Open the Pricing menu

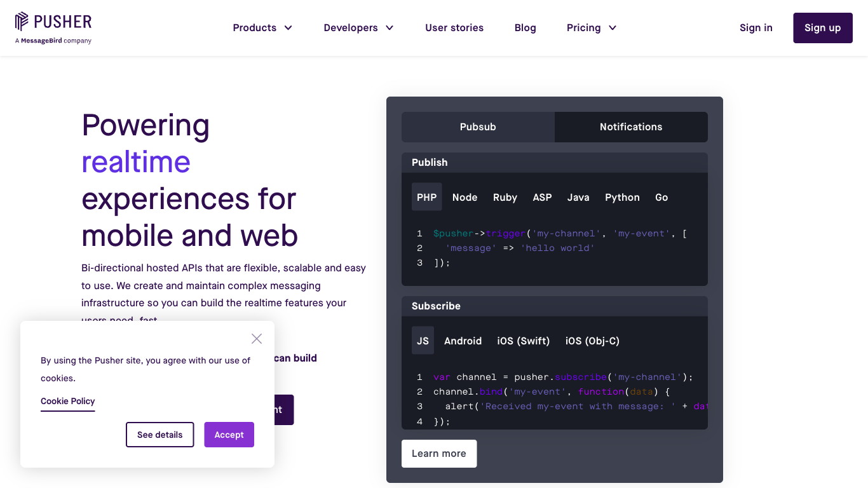click(x=592, y=28)
